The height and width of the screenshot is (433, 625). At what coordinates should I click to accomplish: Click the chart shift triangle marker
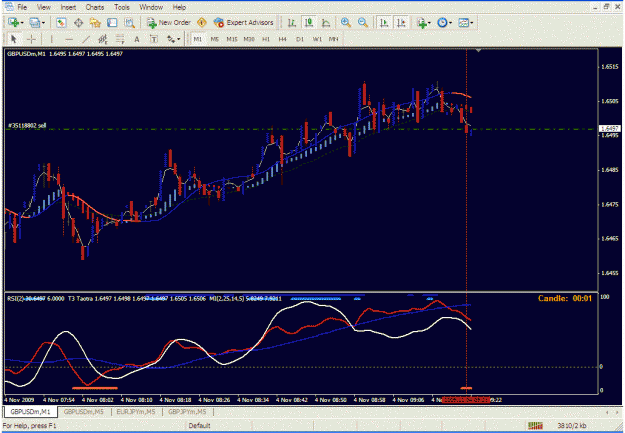coord(478,51)
